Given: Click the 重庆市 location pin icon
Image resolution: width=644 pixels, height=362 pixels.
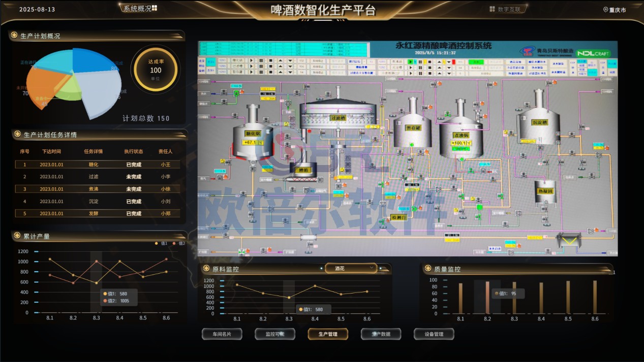Looking at the screenshot, I should pyautogui.click(x=605, y=10).
